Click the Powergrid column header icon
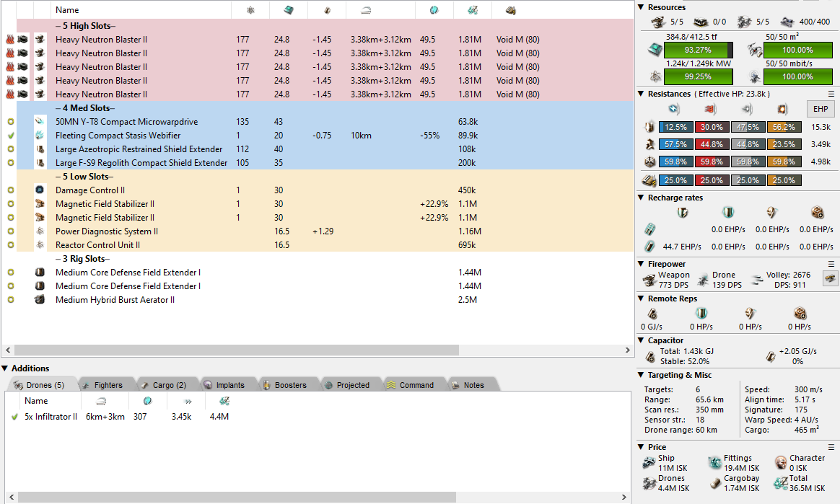The width and height of the screenshot is (840, 504). pos(250,10)
